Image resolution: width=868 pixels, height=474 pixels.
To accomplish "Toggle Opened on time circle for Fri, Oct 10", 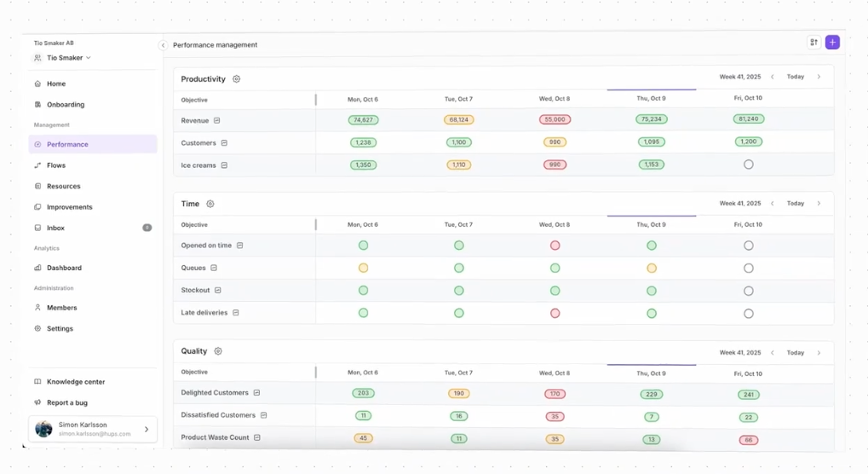I will [748, 246].
